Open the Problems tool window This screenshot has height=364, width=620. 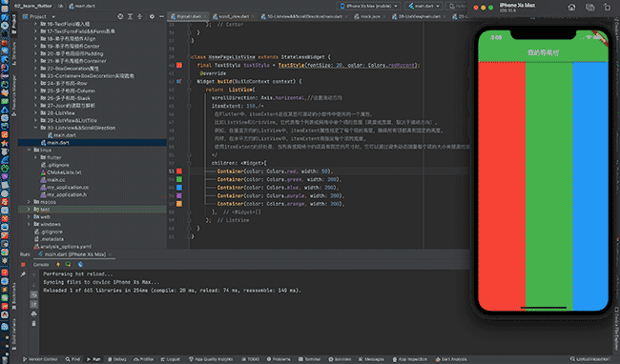tap(279, 359)
